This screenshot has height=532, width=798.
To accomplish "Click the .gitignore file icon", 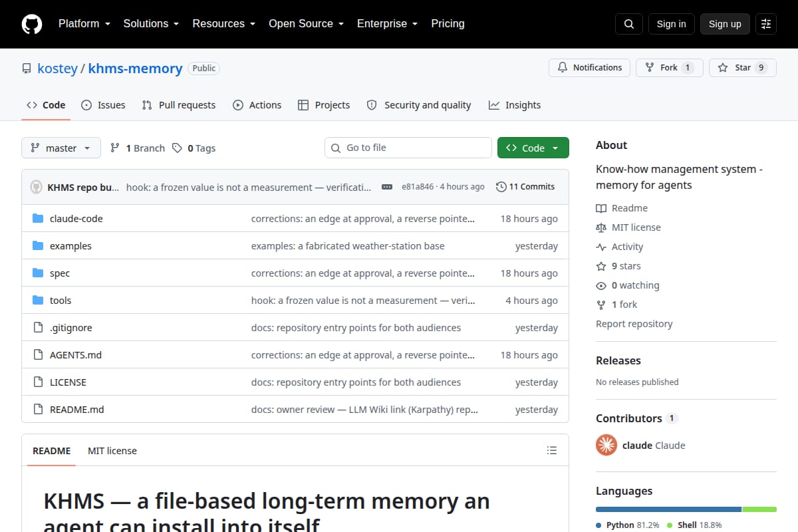I will click(38, 328).
